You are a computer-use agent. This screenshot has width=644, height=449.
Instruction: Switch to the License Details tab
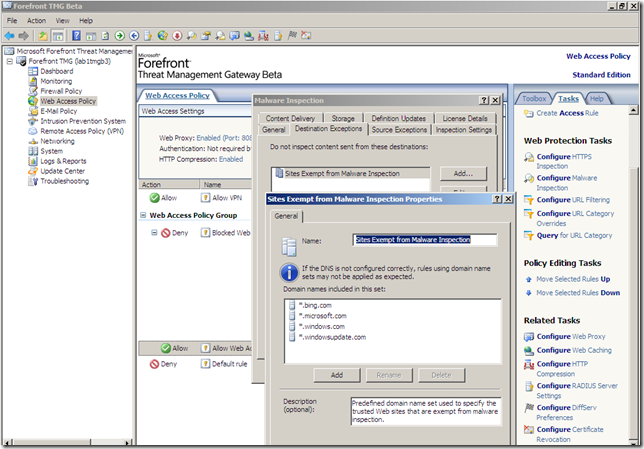465,118
